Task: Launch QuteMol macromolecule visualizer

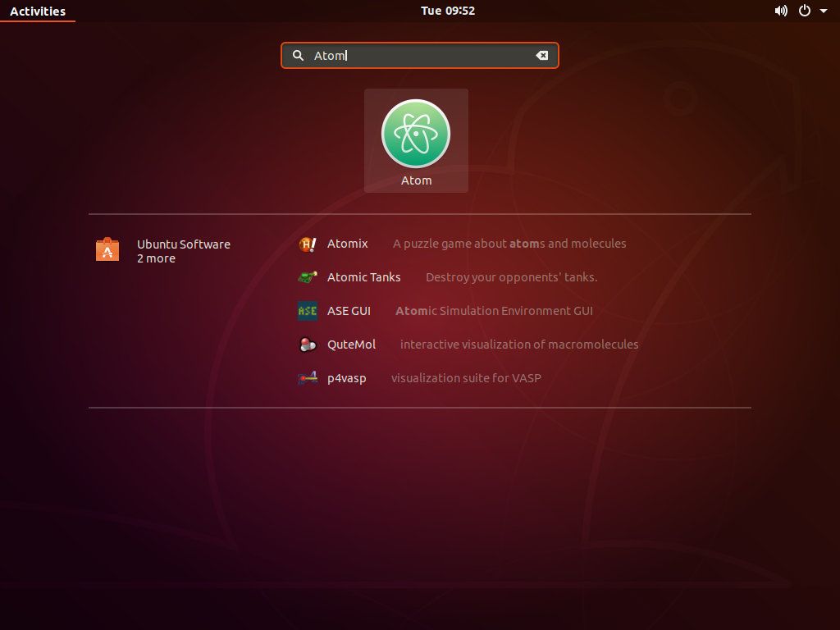Action: pos(353,345)
